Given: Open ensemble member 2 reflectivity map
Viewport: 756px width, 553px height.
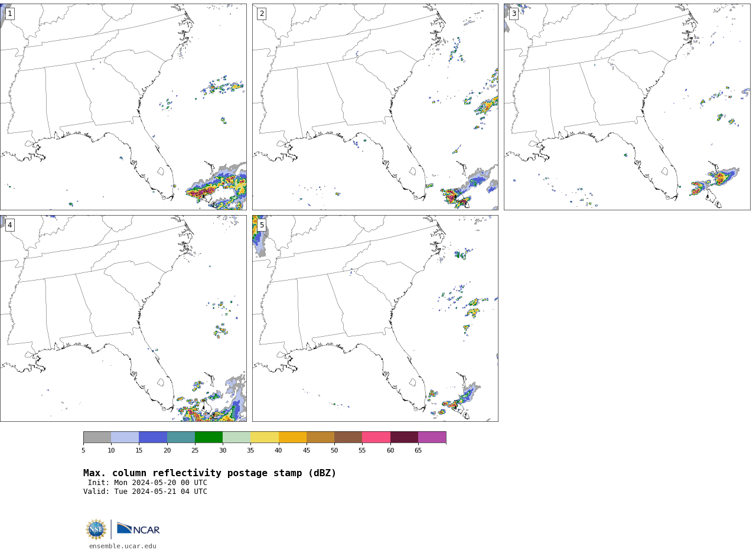Looking at the screenshot, I should 375,107.
